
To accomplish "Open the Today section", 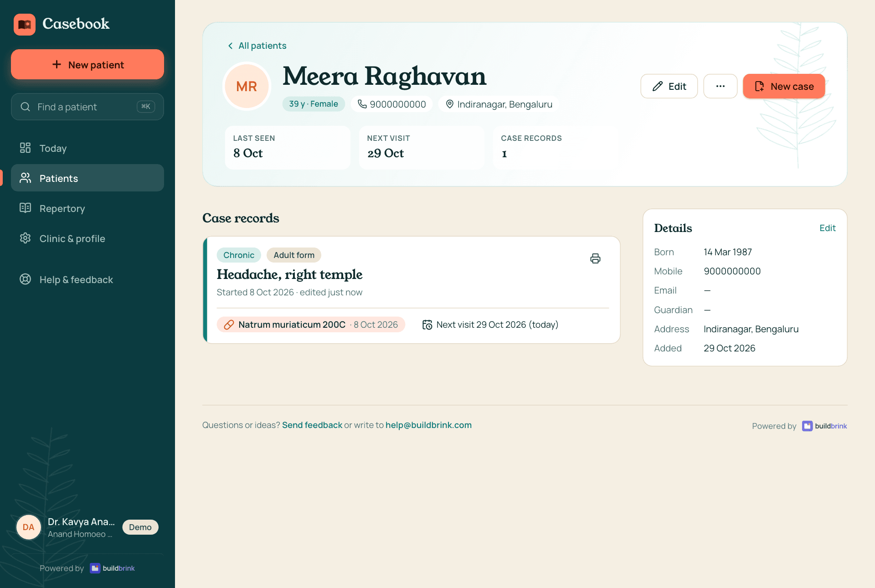I will point(87,148).
